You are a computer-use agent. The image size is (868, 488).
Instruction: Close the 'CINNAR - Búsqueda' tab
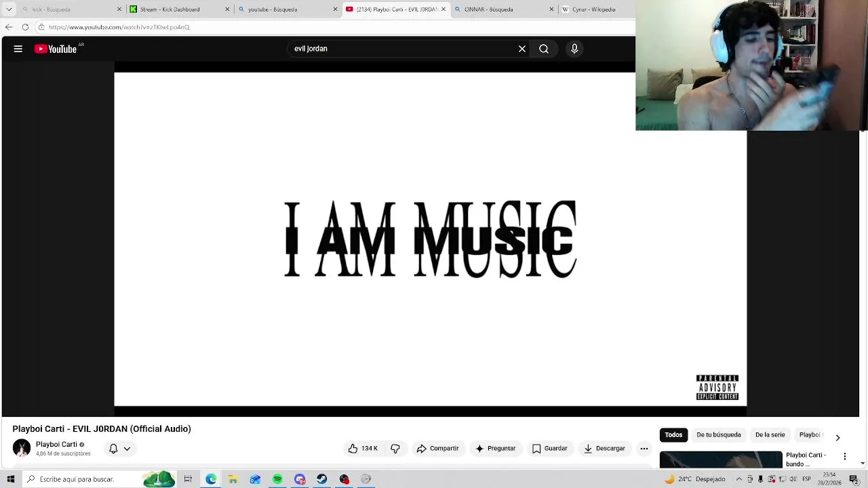click(x=551, y=9)
